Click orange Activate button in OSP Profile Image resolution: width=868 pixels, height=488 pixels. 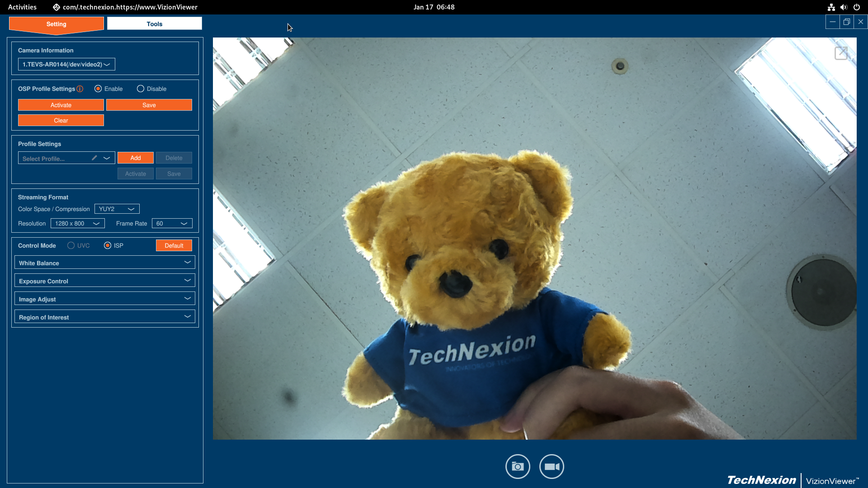click(x=61, y=105)
